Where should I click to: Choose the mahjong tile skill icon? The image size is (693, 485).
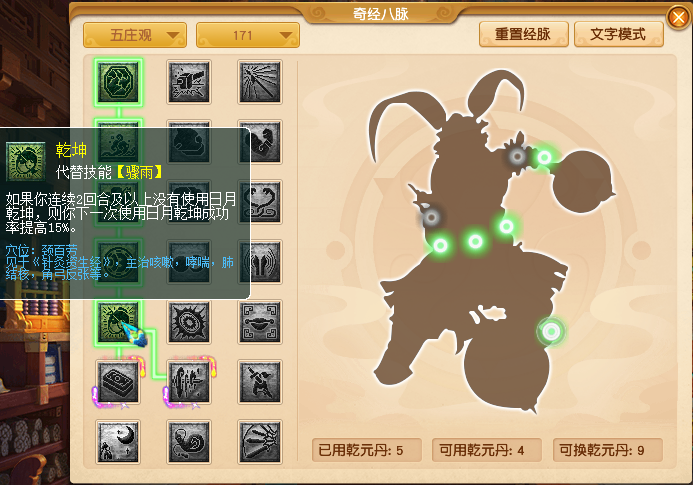tap(118, 382)
